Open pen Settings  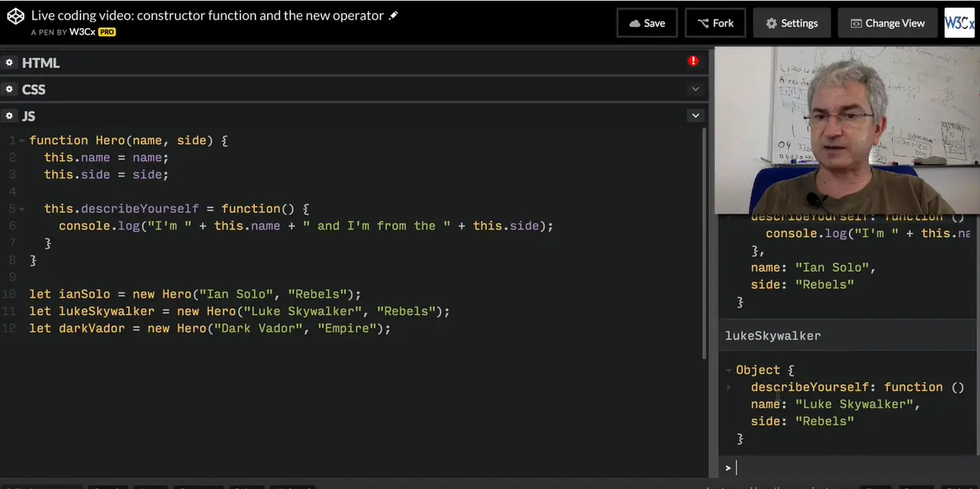[792, 23]
